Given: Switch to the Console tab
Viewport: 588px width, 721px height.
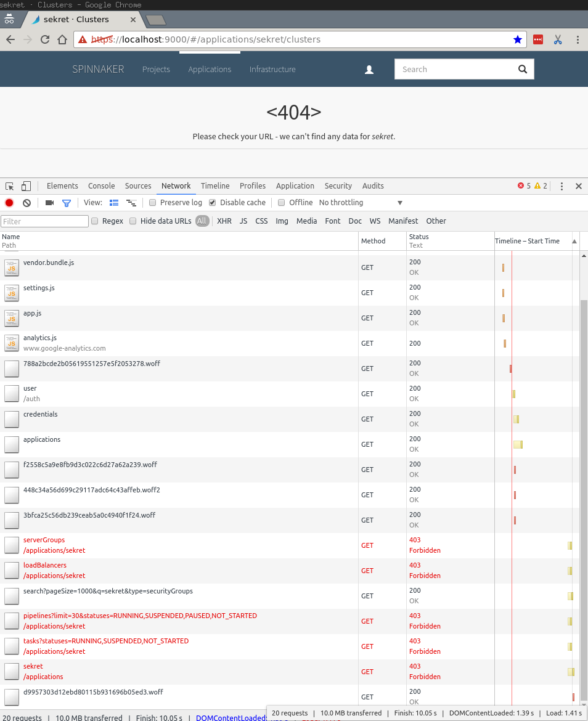Looking at the screenshot, I should click(101, 185).
